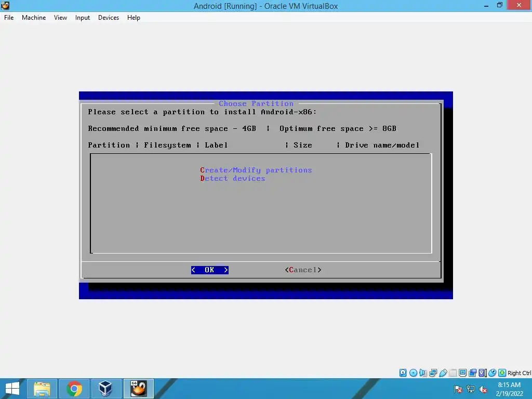Click the USB devices indicator icon

(x=443, y=373)
